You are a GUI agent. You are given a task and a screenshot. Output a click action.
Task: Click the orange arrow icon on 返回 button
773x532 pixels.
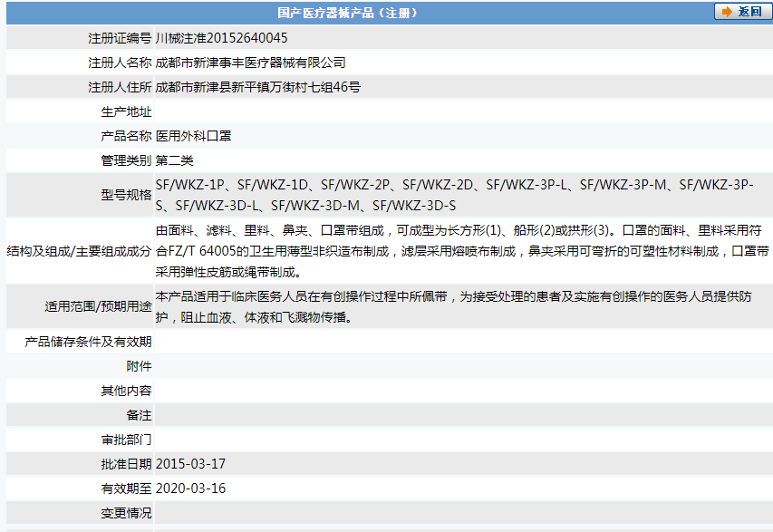[727, 12]
